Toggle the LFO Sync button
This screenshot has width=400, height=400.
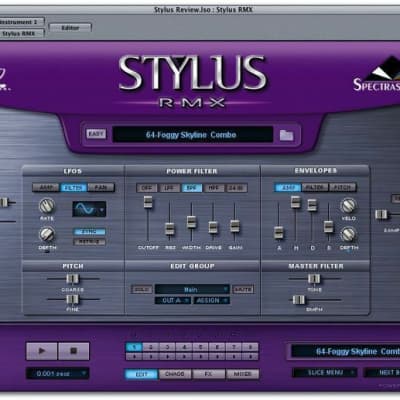[x=89, y=232]
